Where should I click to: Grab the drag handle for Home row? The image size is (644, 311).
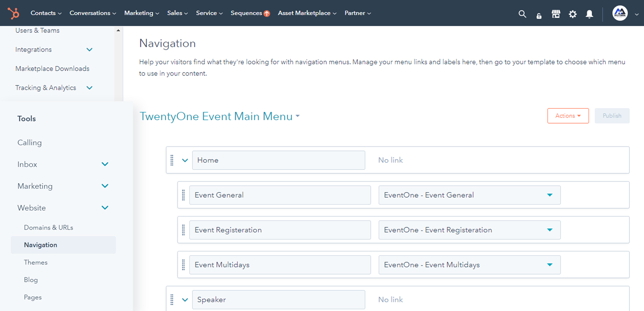(x=172, y=160)
